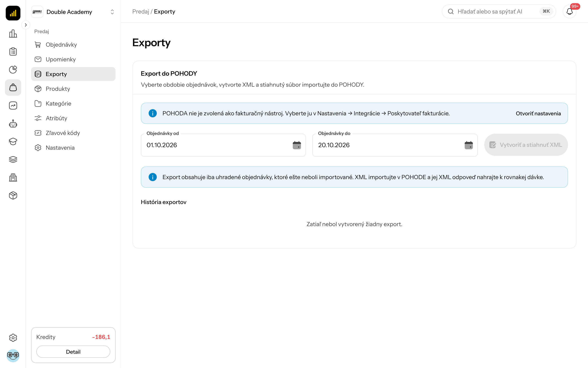Select the shopping bag sales icon
Image resolution: width=588 pixels, height=368 pixels.
point(13,87)
